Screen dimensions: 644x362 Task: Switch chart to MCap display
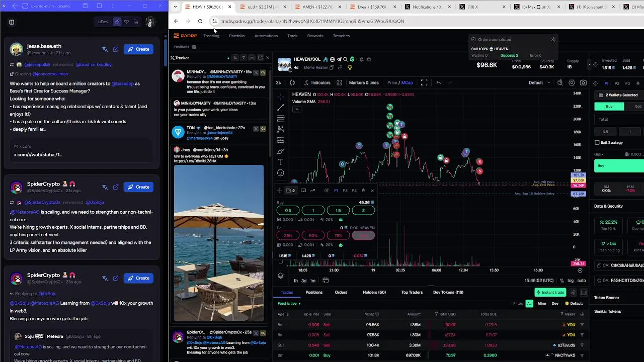click(407, 83)
